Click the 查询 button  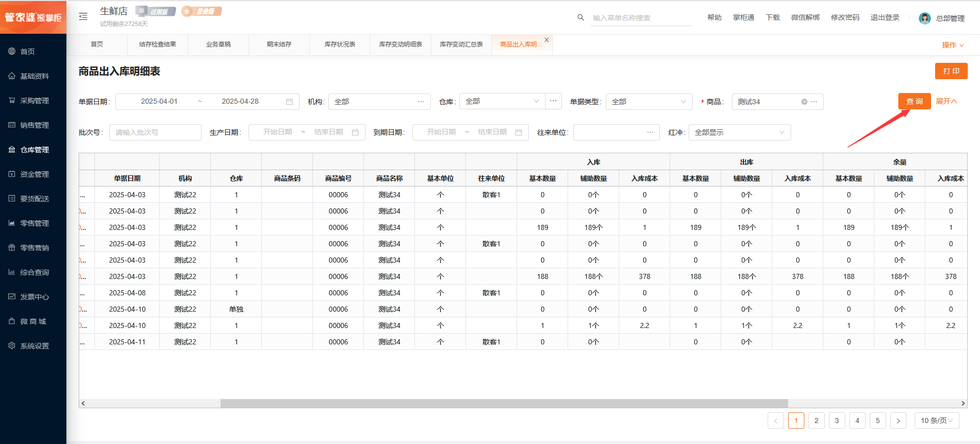pyautogui.click(x=914, y=101)
